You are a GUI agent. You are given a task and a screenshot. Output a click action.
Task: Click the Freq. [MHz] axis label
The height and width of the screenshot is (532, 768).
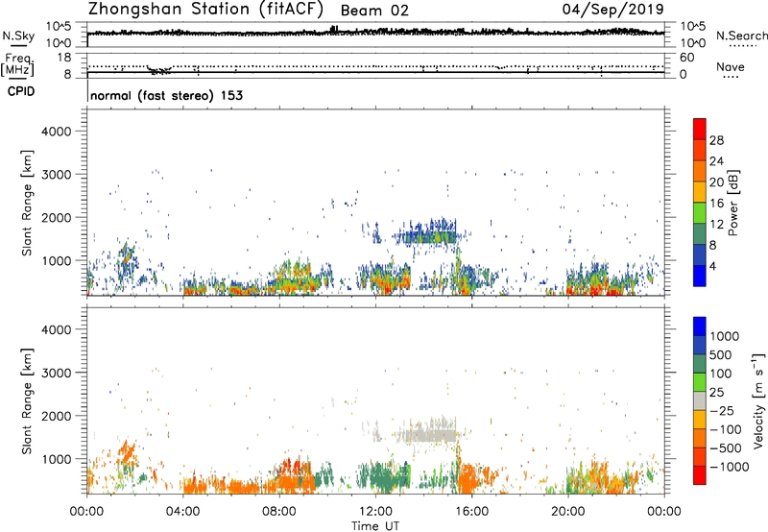click(17, 65)
